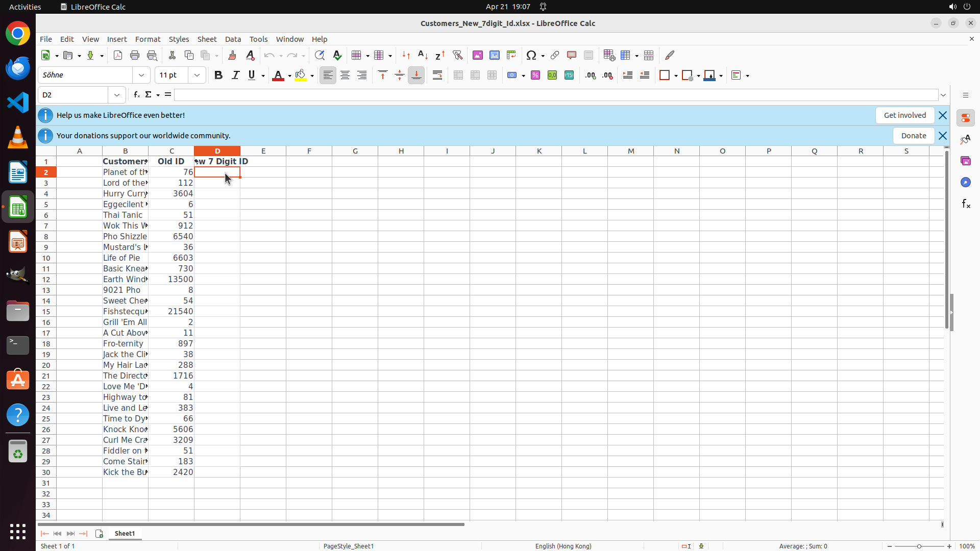The width and height of the screenshot is (980, 551).
Task: Switch to the Sheet1 tab
Action: pos(125,533)
